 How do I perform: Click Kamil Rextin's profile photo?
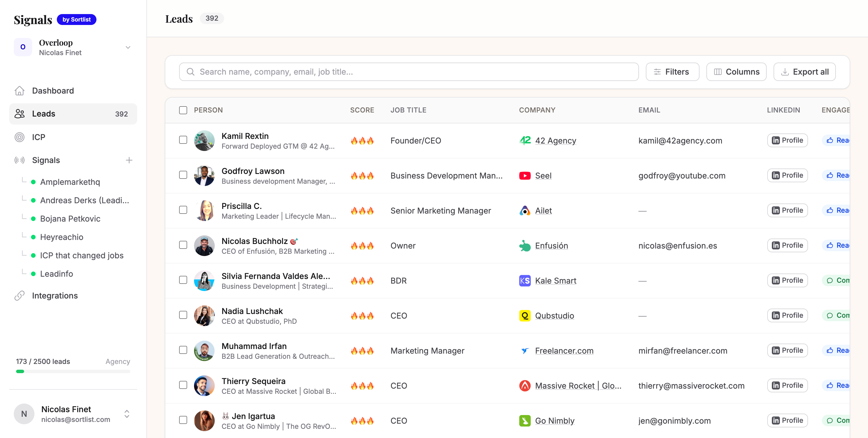click(x=204, y=140)
